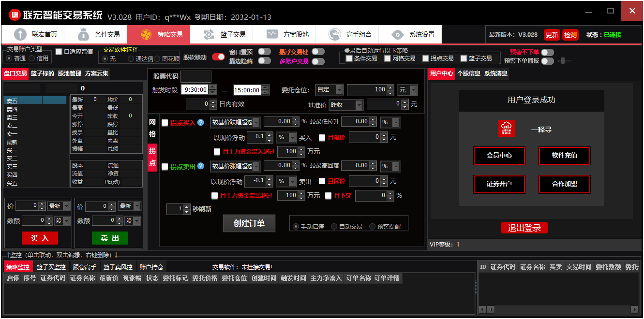Open the 账户持仓 tab
Viewport: 644px width, 319px height.
[x=151, y=267]
